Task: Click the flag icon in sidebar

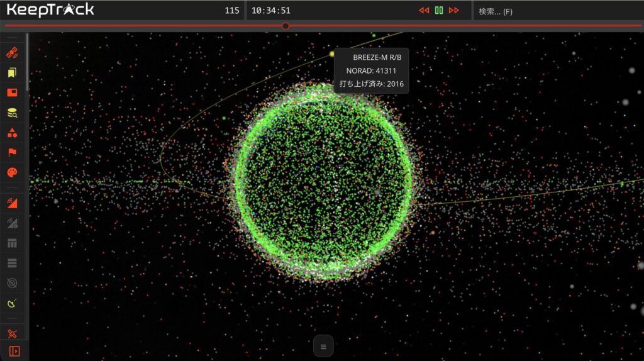Action: tap(12, 152)
